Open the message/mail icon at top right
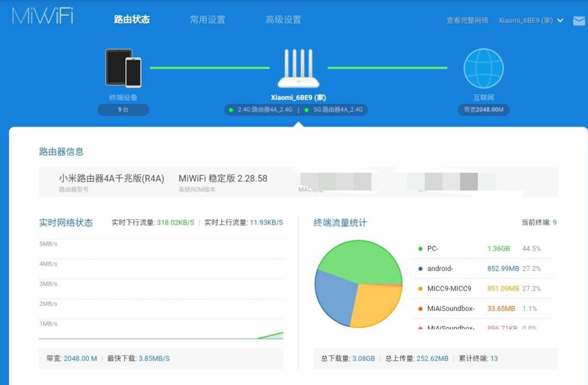Viewport: 588px width, 385px height. pos(578,22)
